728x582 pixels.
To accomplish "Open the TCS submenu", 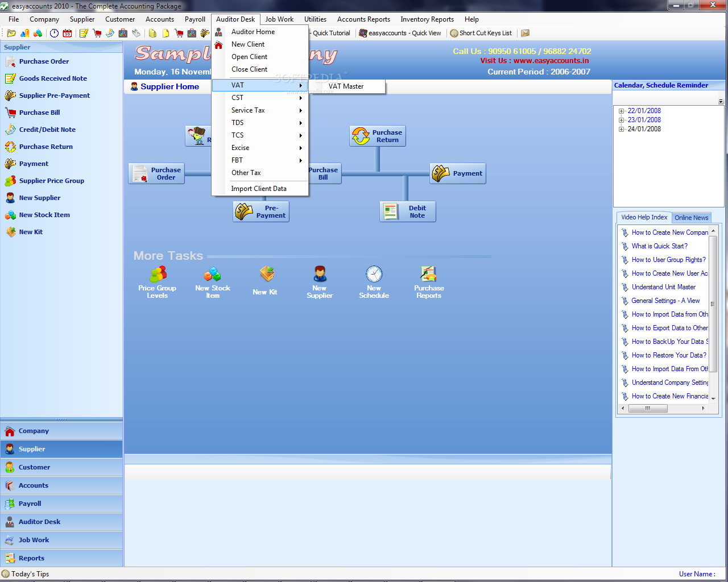I will tap(260, 135).
